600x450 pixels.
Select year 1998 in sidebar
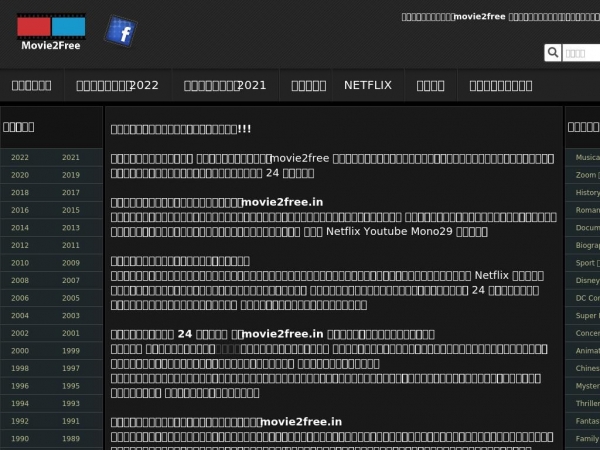click(20, 368)
